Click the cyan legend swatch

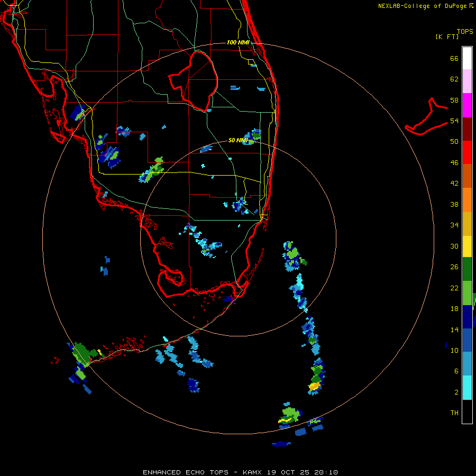(x=467, y=388)
